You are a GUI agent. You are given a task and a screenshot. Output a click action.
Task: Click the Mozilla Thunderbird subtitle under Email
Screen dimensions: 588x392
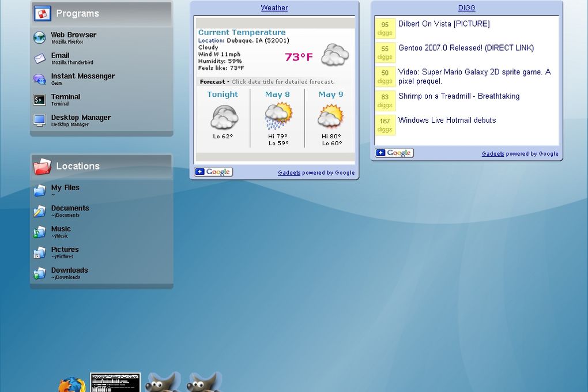click(x=73, y=63)
